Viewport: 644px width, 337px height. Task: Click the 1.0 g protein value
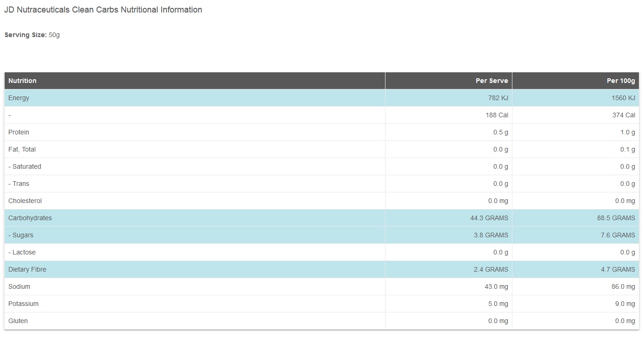(628, 132)
